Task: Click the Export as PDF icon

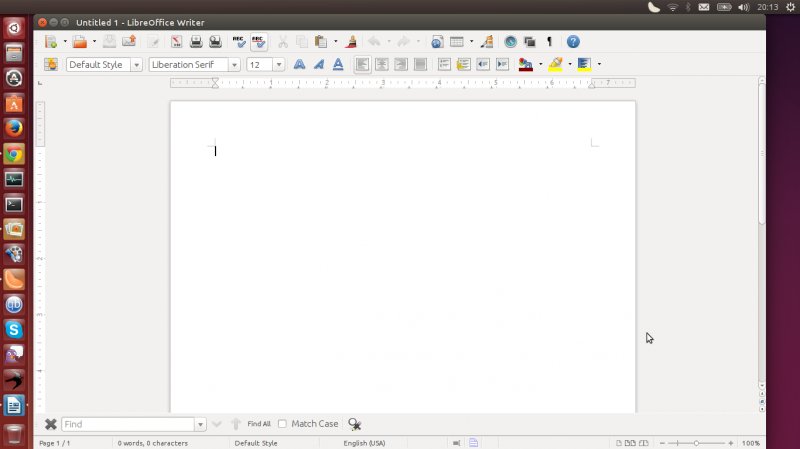Action: [176, 42]
